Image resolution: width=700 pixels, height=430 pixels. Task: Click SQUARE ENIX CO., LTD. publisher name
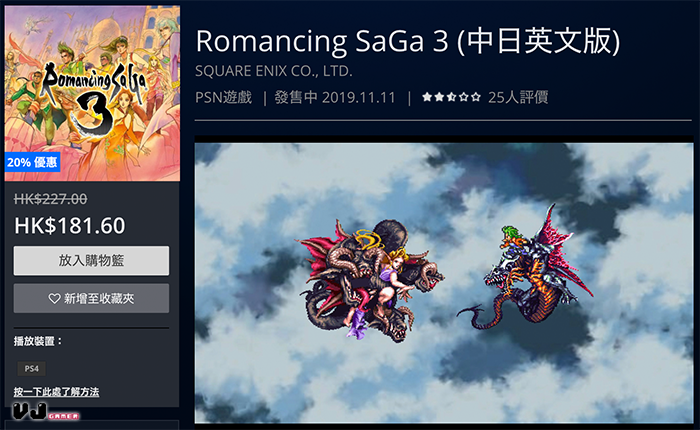274,71
